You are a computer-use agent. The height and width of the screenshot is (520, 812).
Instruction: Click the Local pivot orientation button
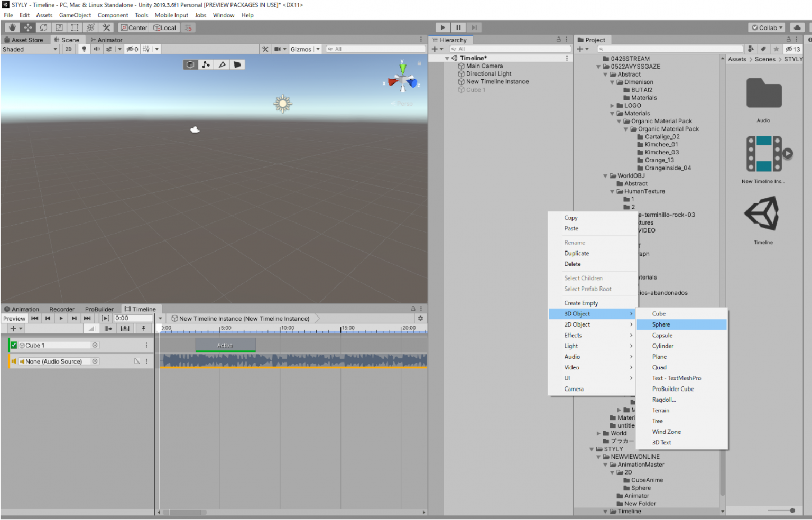(164, 27)
